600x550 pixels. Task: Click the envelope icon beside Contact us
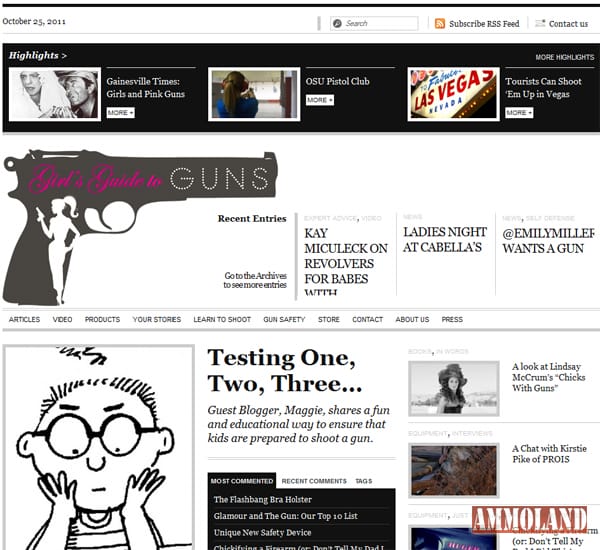coord(540,23)
